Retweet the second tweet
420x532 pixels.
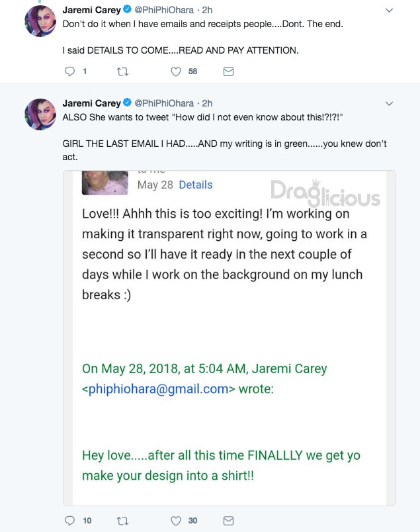pos(123,521)
